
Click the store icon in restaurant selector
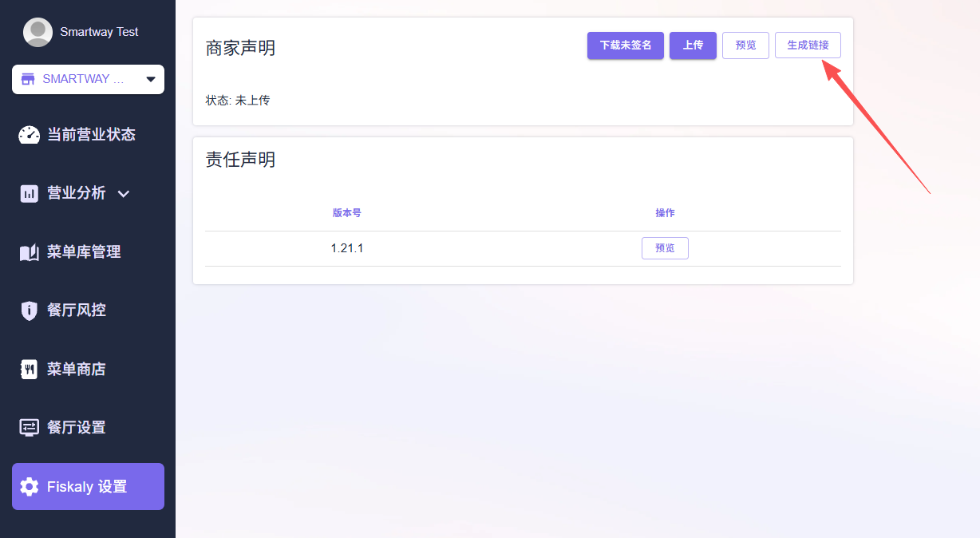tap(29, 79)
